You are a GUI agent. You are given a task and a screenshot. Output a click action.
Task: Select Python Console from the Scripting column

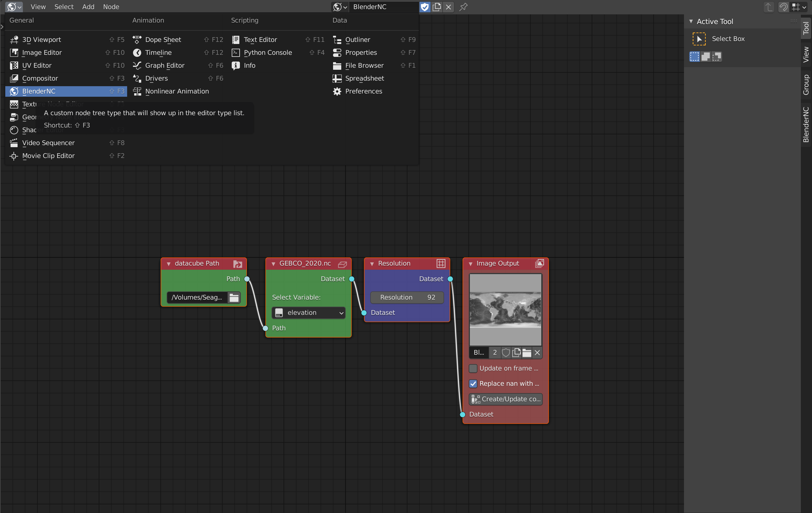click(268, 53)
